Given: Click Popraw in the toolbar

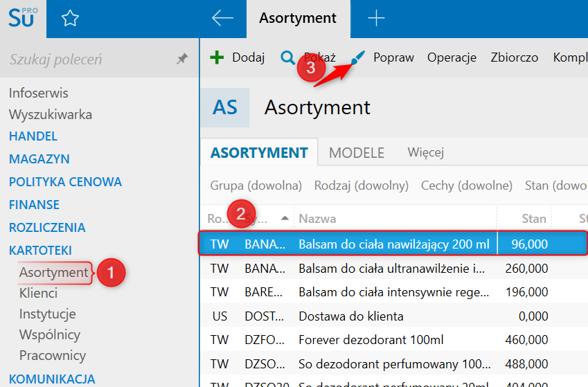Looking at the screenshot, I should coord(393,57).
